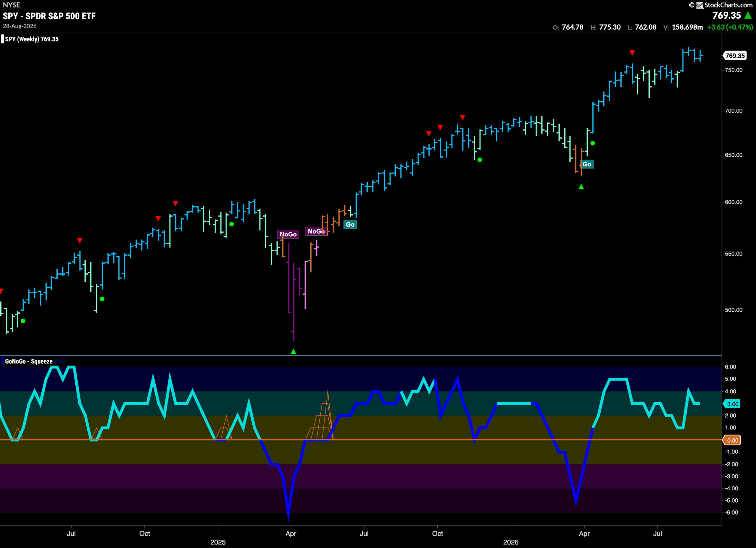756x548 pixels.
Task: Click the volume value 158.698m
Action: click(x=687, y=27)
